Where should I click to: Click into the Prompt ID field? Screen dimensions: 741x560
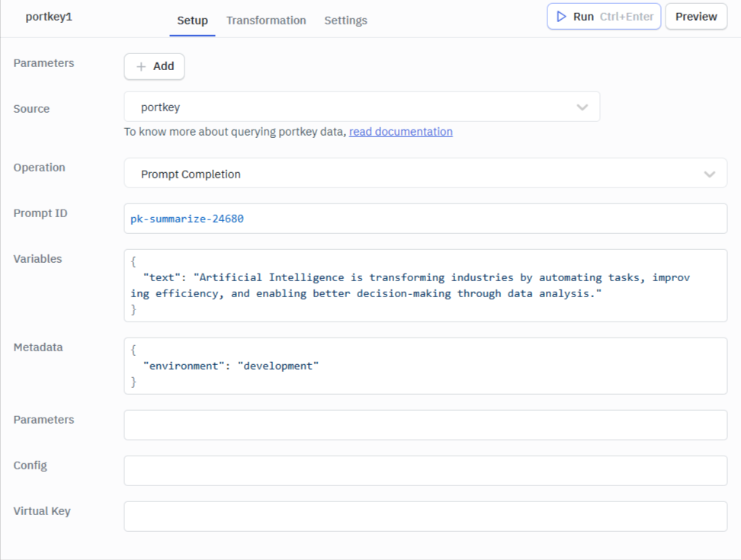pos(425,219)
